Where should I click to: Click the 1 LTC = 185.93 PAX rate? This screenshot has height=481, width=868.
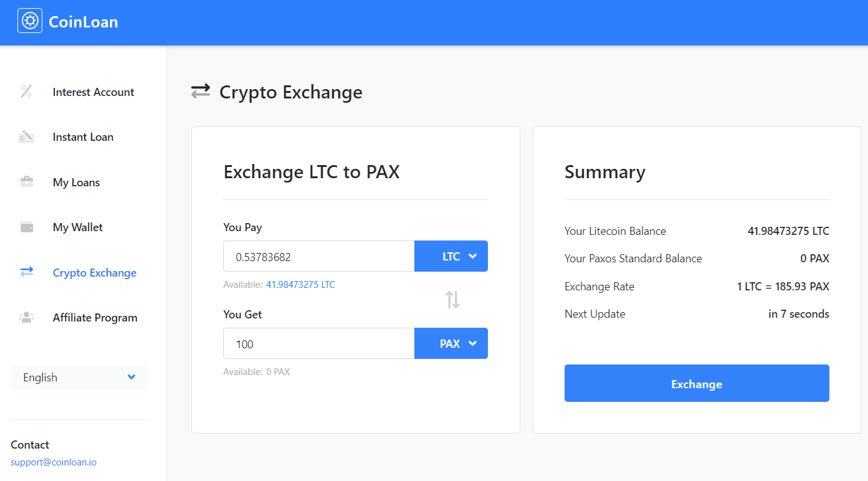tap(783, 287)
